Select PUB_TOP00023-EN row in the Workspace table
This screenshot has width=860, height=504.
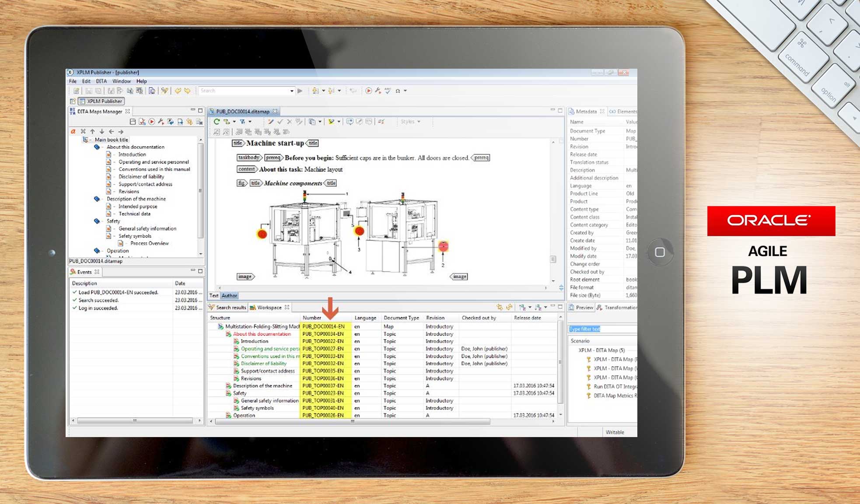pos(324,393)
